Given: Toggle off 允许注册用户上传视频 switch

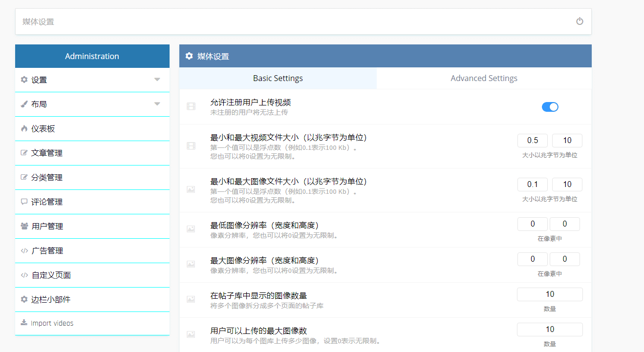Looking at the screenshot, I should 550,107.
